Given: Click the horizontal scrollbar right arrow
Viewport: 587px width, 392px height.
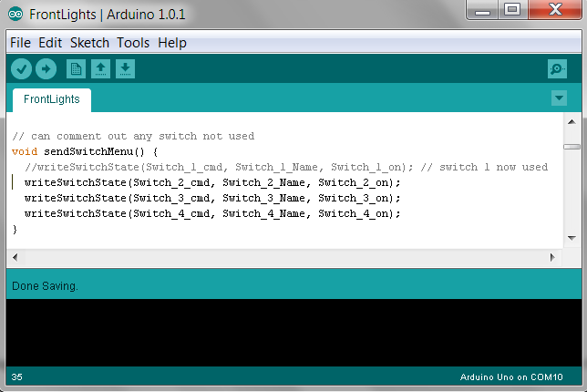Looking at the screenshot, I should (x=552, y=257).
